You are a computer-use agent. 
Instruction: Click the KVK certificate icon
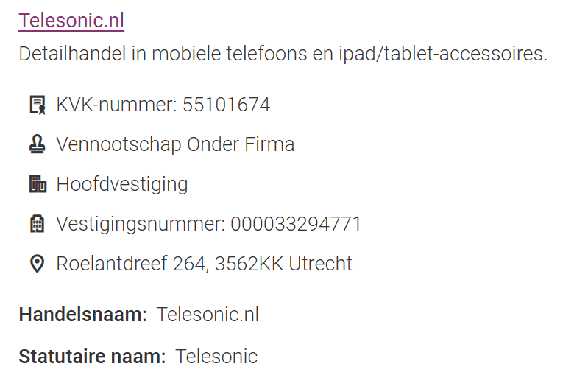pos(37,105)
